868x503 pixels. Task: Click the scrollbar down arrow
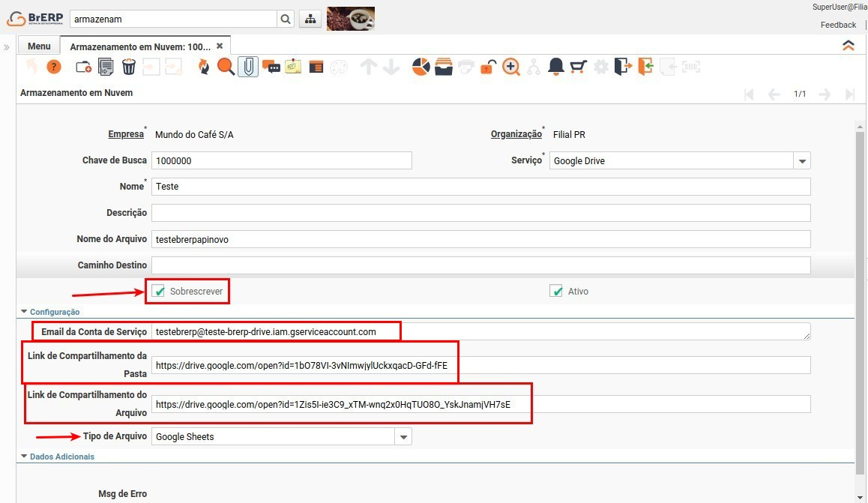(x=860, y=497)
